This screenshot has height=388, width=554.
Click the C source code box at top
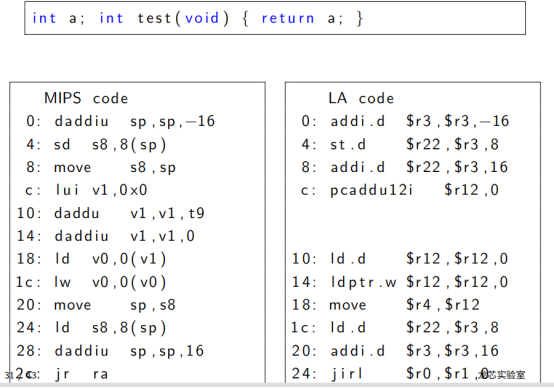(275, 18)
